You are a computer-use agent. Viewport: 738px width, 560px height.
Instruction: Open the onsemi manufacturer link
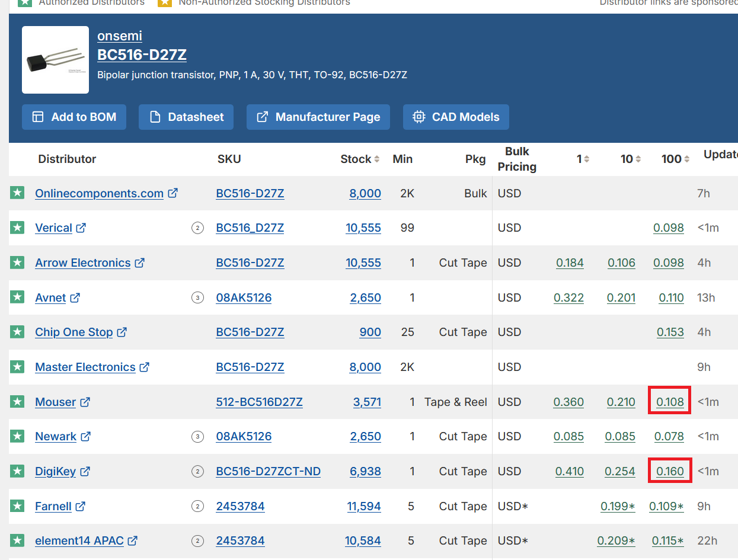click(120, 36)
